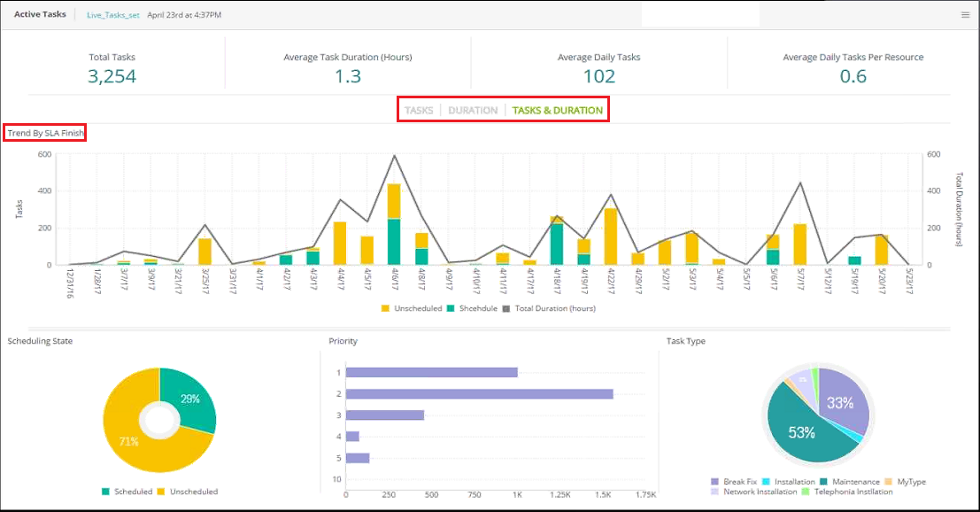Click the 4/22/17 yellow bar
Viewport: 980px width, 512px height.
611,237
